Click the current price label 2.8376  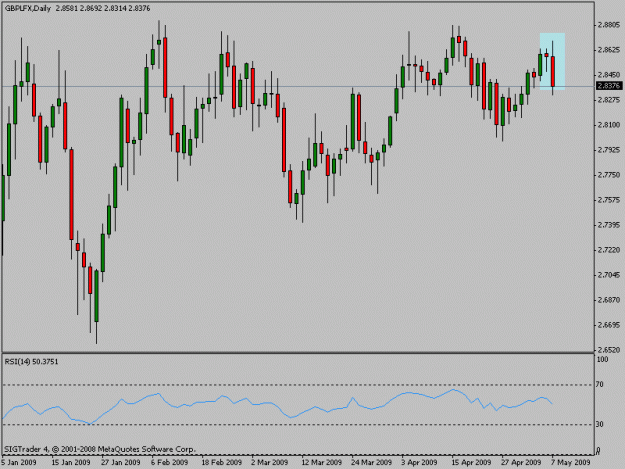pyautogui.click(x=609, y=86)
